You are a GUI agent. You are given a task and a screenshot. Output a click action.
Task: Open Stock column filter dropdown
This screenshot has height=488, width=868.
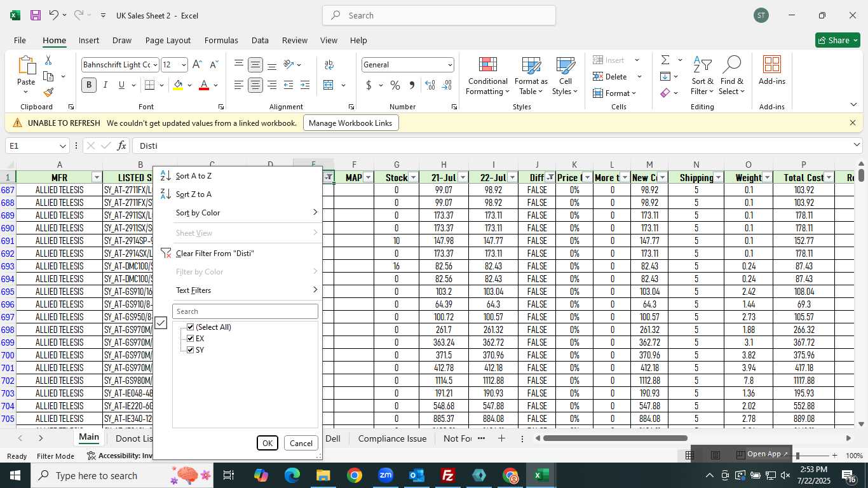tap(413, 178)
